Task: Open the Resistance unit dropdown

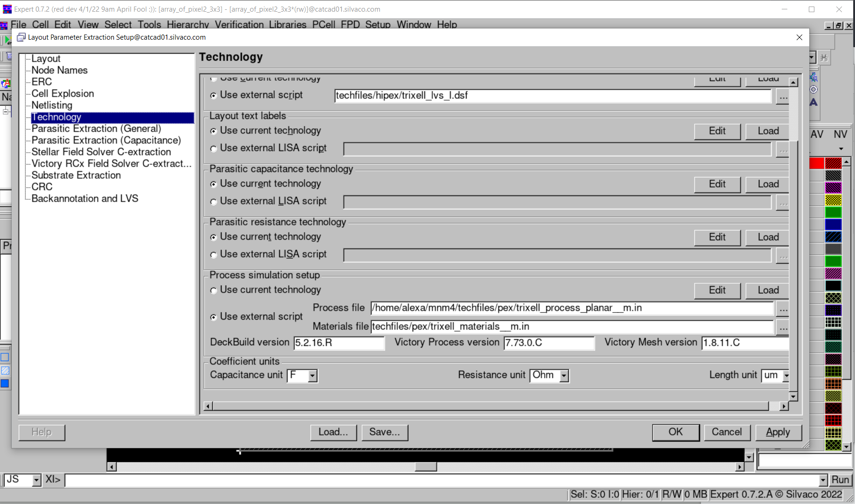Action: coord(564,376)
